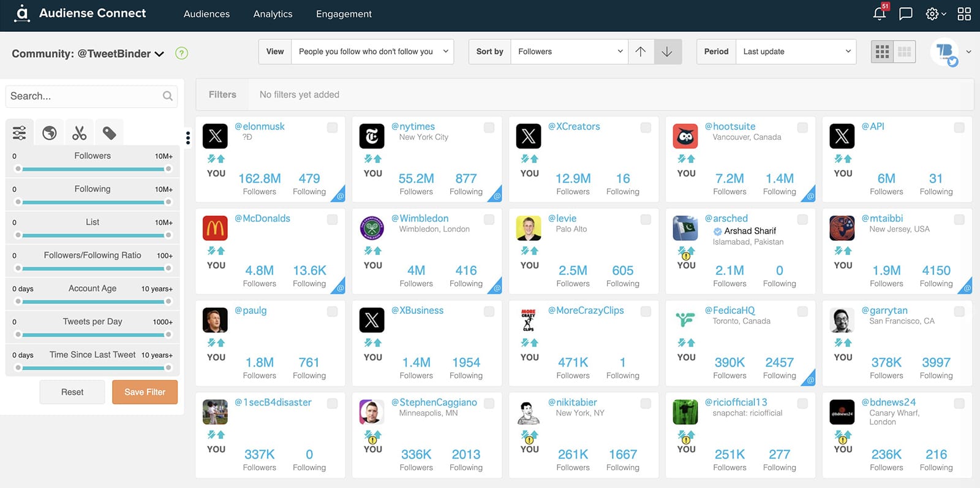
Task: Select the scissors filter tab
Action: (x=80, y=133)
